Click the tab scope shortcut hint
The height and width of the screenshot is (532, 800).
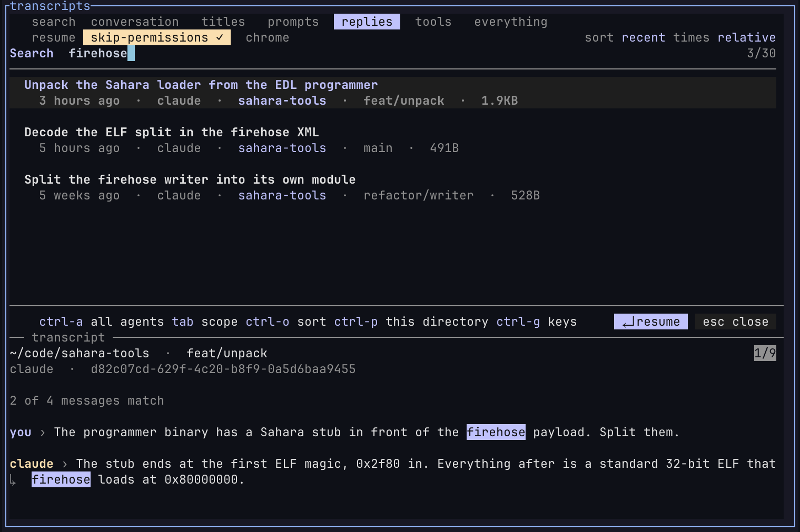[x=205, y=322]
